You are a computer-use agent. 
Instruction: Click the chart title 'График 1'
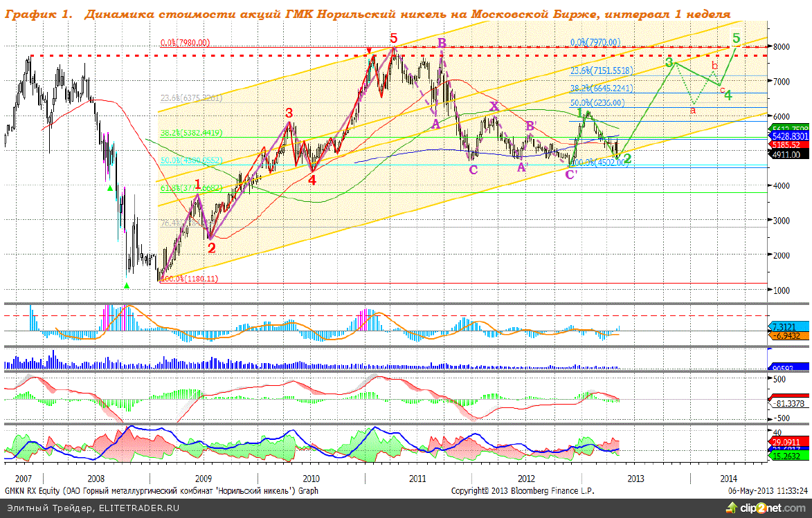36,15
